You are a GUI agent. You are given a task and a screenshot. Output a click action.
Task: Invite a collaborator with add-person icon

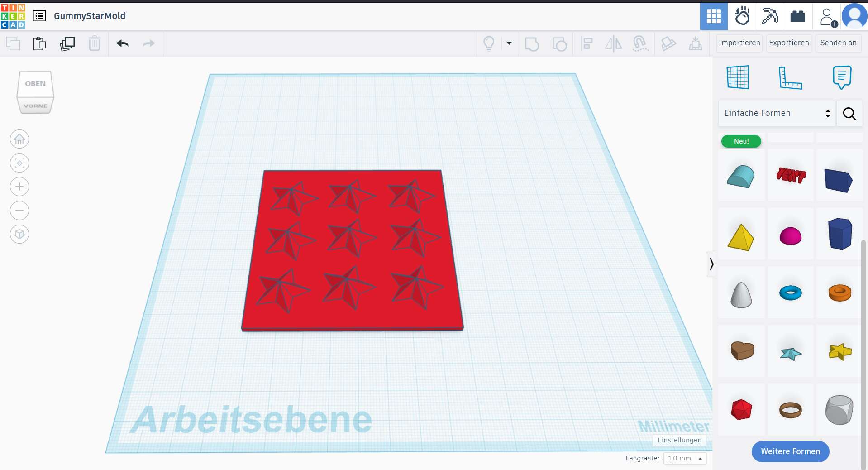click(828, 17)
